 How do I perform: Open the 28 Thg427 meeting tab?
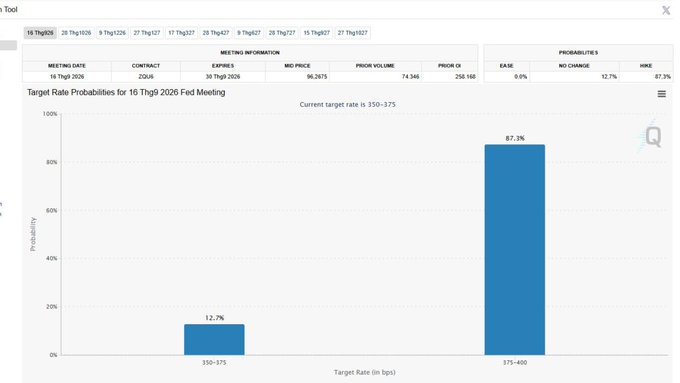[x=216, y=33]
